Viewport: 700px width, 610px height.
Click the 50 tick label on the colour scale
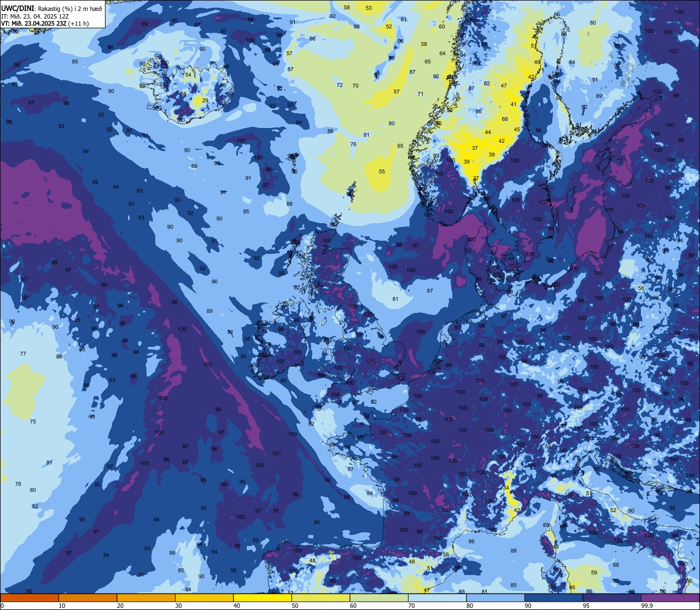pos(295,605)
